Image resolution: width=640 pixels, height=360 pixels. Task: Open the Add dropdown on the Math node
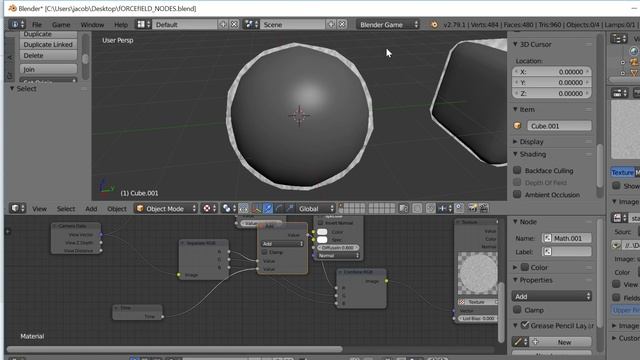(282, 244)
